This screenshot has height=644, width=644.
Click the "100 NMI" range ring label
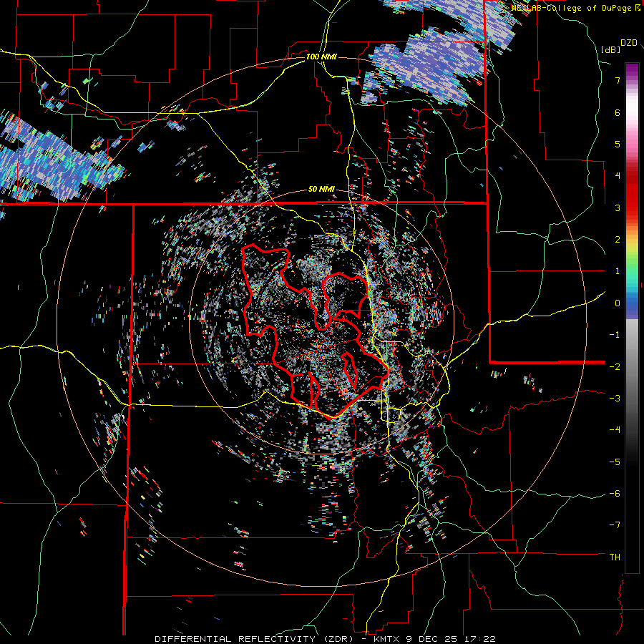pos(321,57)
